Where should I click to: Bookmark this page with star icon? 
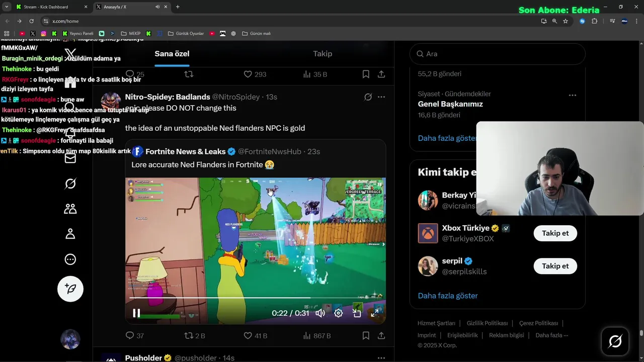click(x=566, y=21)
